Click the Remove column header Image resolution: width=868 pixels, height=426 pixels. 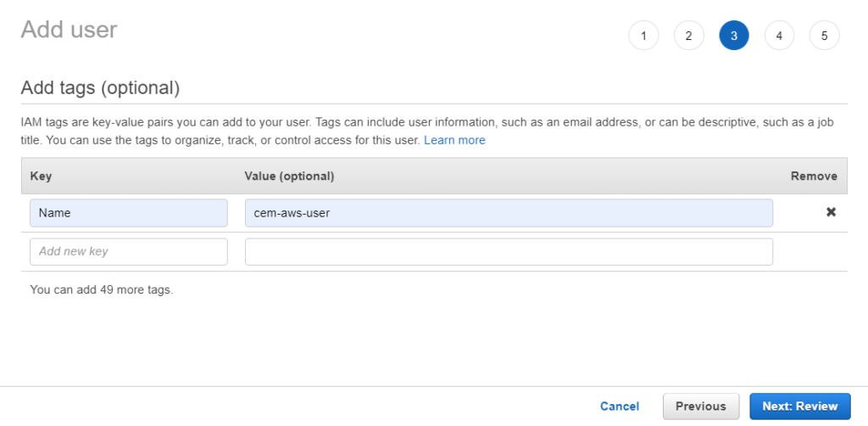tap(814, 177)
